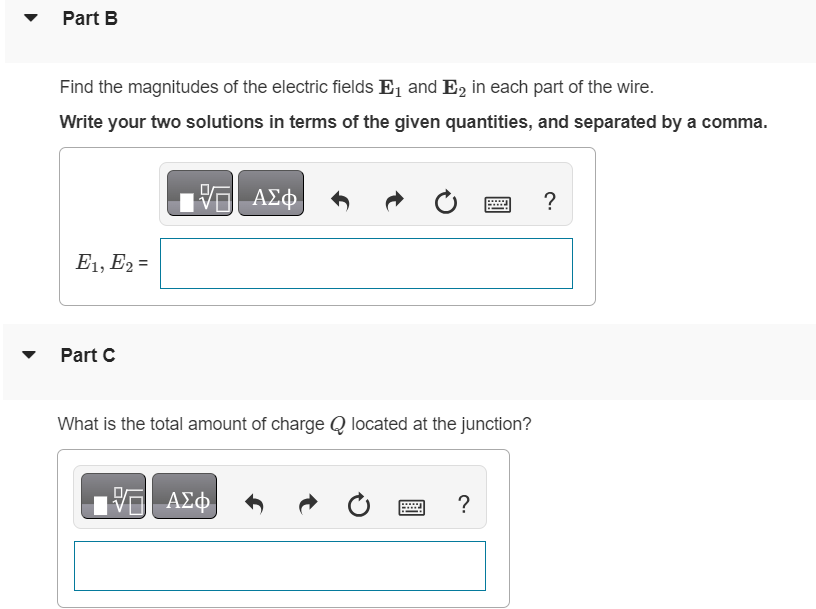Show keyboard shortcuts for Part B
Screen dimensions: 816x609
(x=498, y=204)
